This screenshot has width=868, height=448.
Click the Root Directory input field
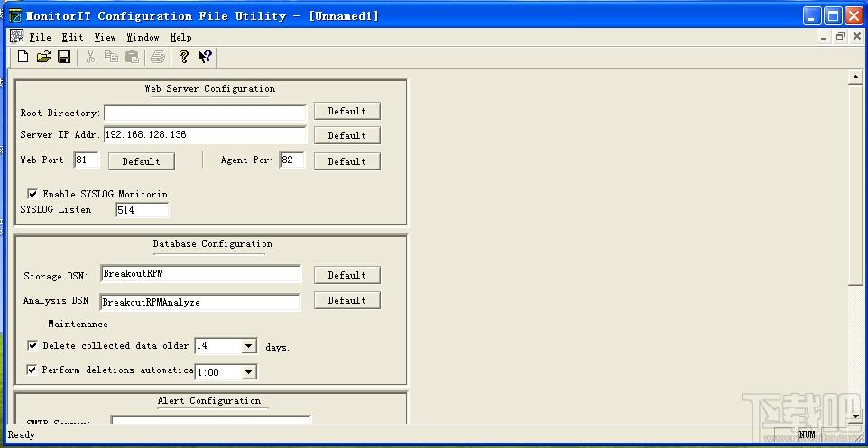[204, 113]
